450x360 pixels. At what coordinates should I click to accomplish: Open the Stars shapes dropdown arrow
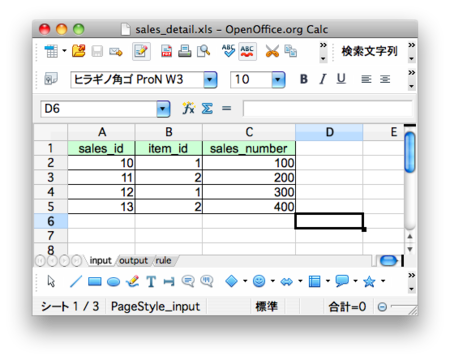pos(383,281)
